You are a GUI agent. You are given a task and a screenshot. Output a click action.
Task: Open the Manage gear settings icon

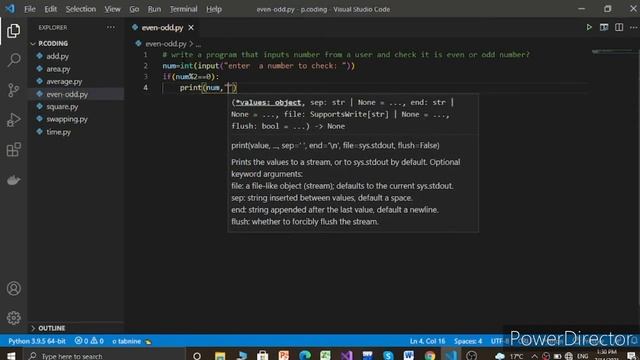point(13,318)
